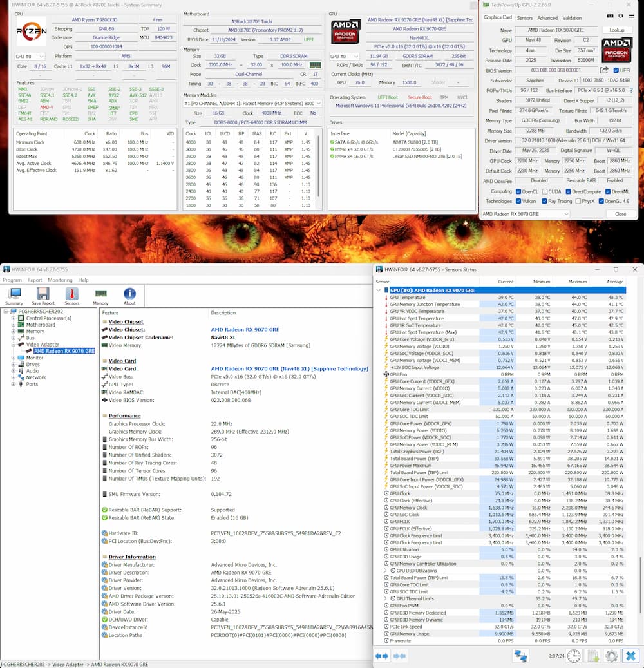Click GPU-Z screenshot camera icon
Viewport: 644px width, 668px height.
click(610, 15)
